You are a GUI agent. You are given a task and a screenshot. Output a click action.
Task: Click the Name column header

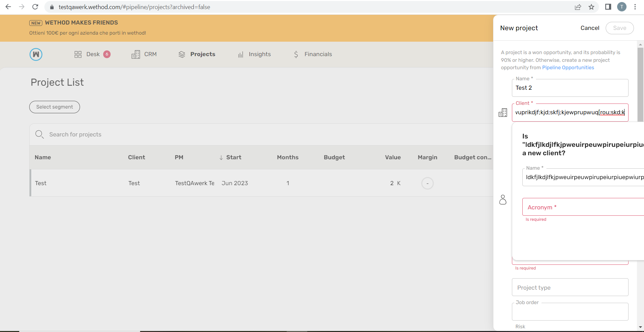tap(43, 157)
